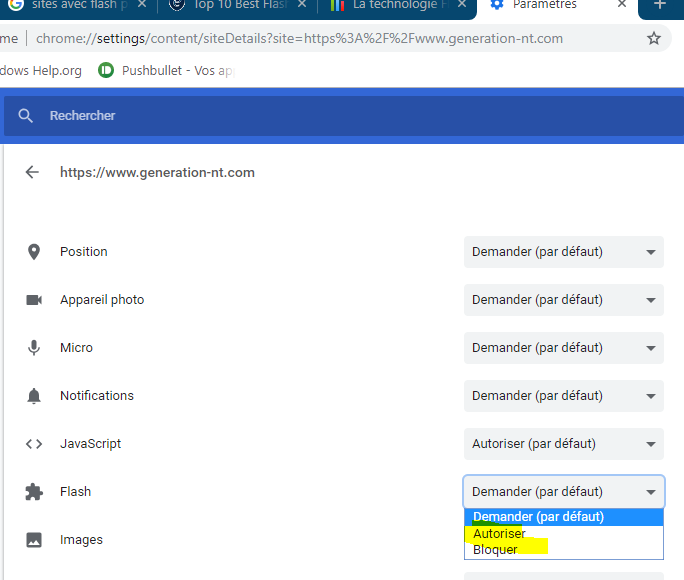The image size is (684, 580).
Task: Switch to the 'Top 10 Best Flash' tab
Action: (x=238, y=5)
